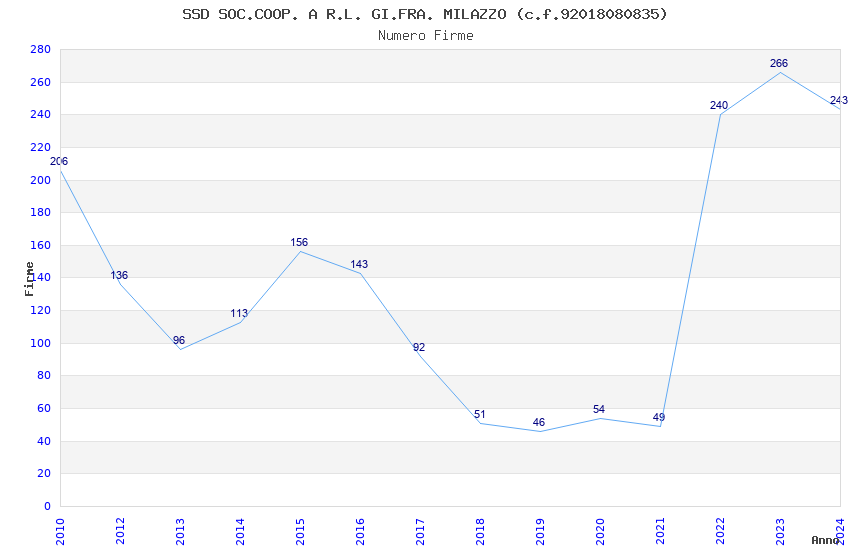Click the y-axis value 40
The width and height of the screenshot is (850, 550).
44,442
